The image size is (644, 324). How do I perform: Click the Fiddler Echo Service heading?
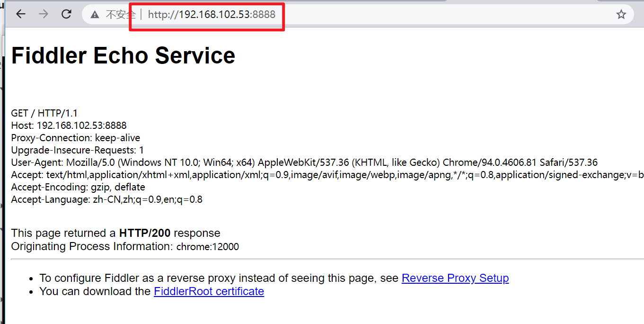[123, 55]
